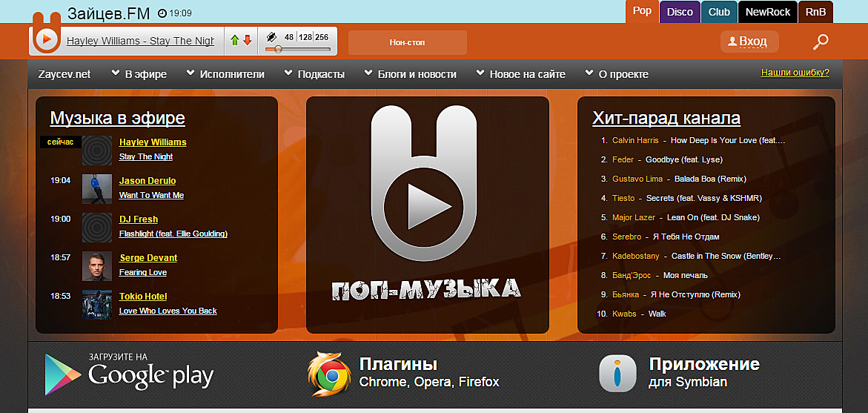Select Kadebostany chart entry
The height and width of the screenshot is (413, 868).
pos(696,257)
